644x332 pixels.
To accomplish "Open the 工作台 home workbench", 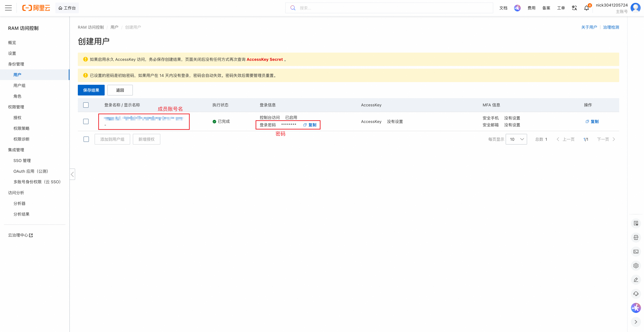I will (67, 8).
